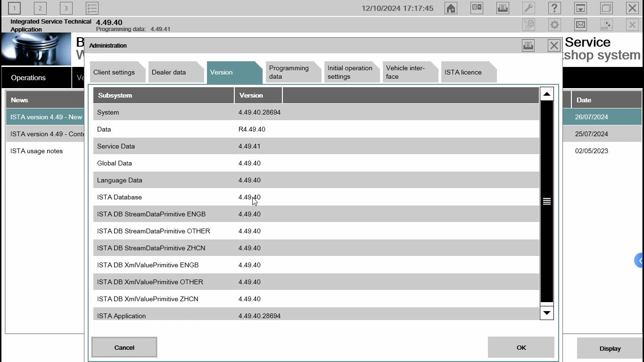Open the wrench workshop settings icon
The image size is (644, 362).
click(x=528, y=8)
